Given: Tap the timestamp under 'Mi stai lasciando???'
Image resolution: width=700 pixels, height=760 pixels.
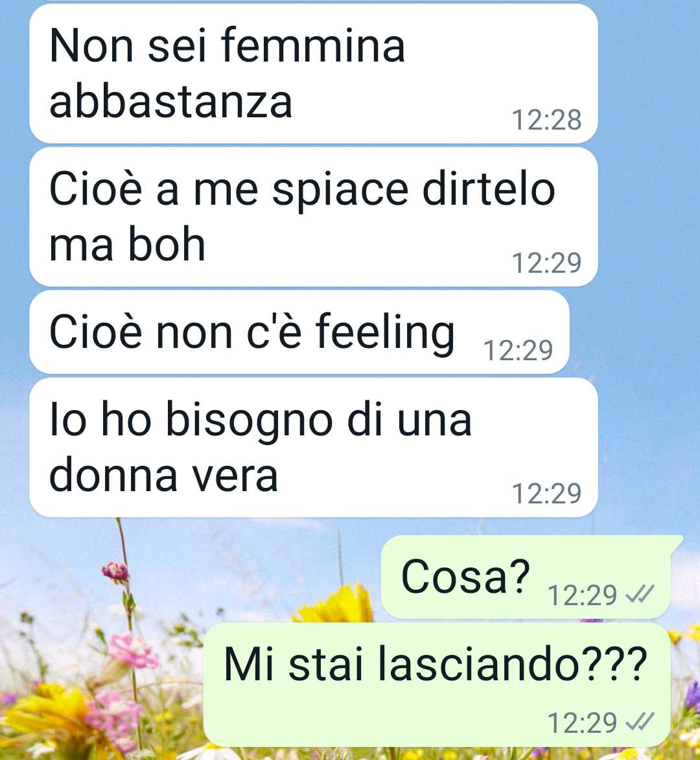Looking at the screenshot, I should pyautogui.click(x=582, y=722).
